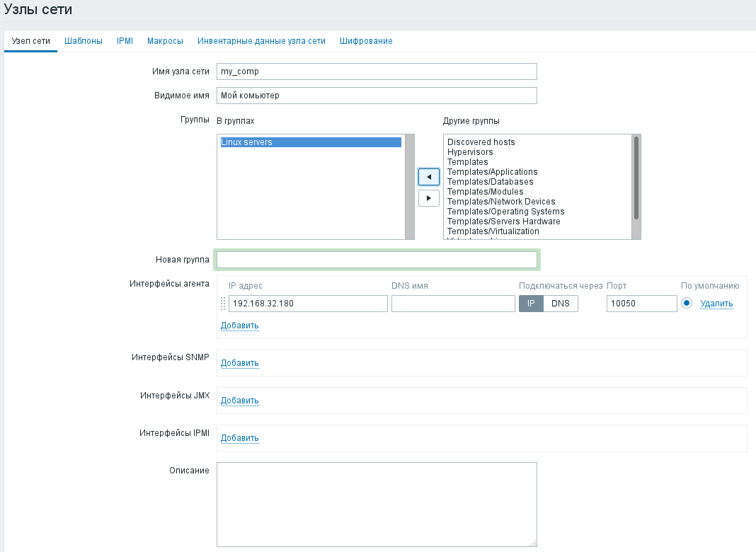Set connection method to IP
The height and width of the screenshot is (552, 756).
(531, 304)
